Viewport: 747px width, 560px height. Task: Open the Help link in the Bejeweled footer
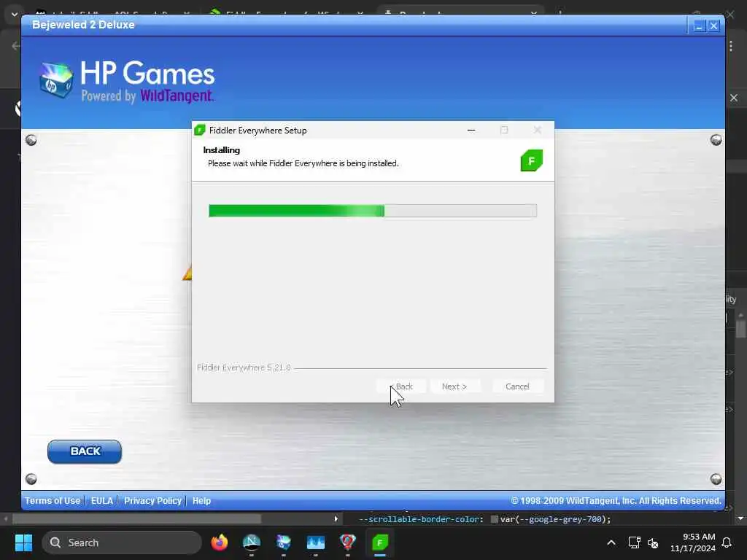click(201, 500)
